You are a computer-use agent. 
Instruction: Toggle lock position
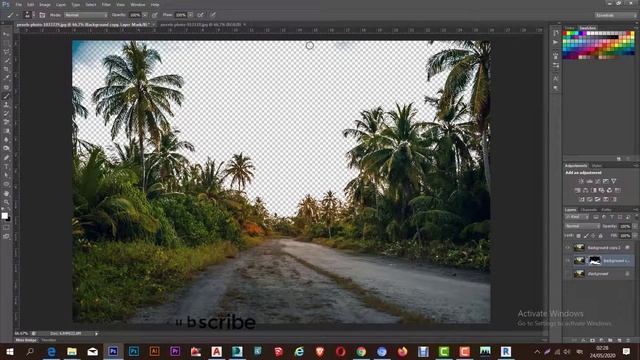click(593, 236)
